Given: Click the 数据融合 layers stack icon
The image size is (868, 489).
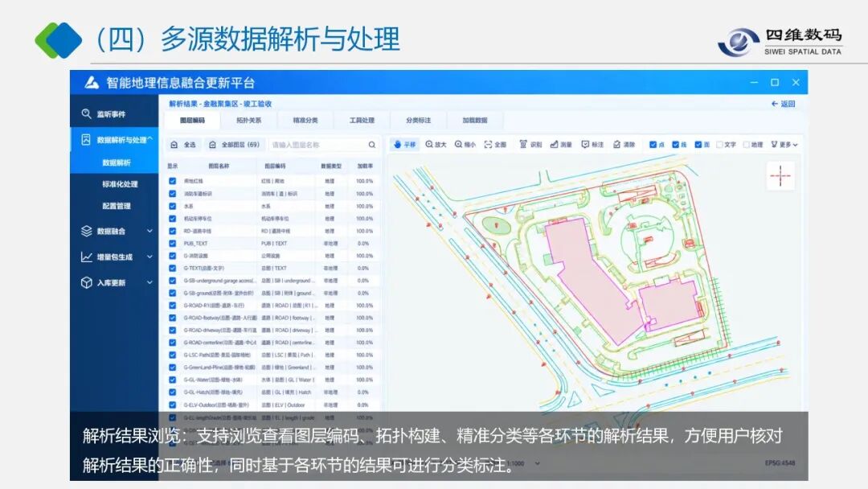Looking at the screenshot, I should tap(86, 231).
